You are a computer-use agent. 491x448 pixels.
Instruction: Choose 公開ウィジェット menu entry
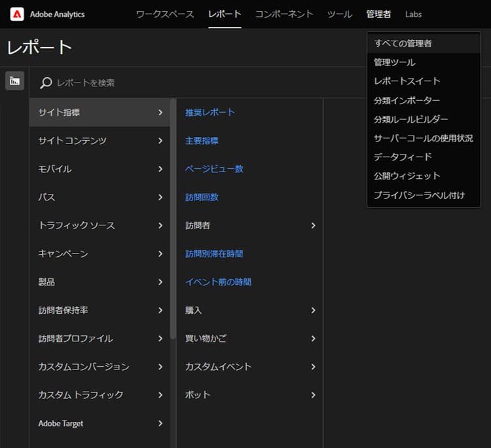pos(424,176)
